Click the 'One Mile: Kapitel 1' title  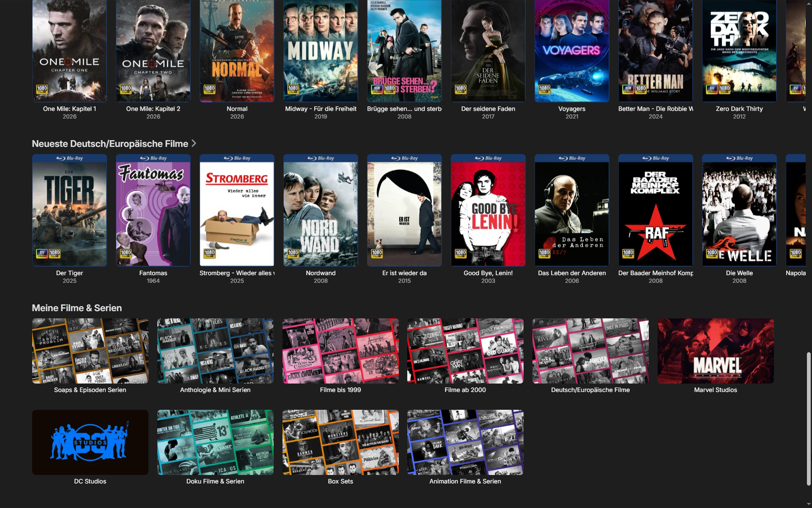[69, 109]
